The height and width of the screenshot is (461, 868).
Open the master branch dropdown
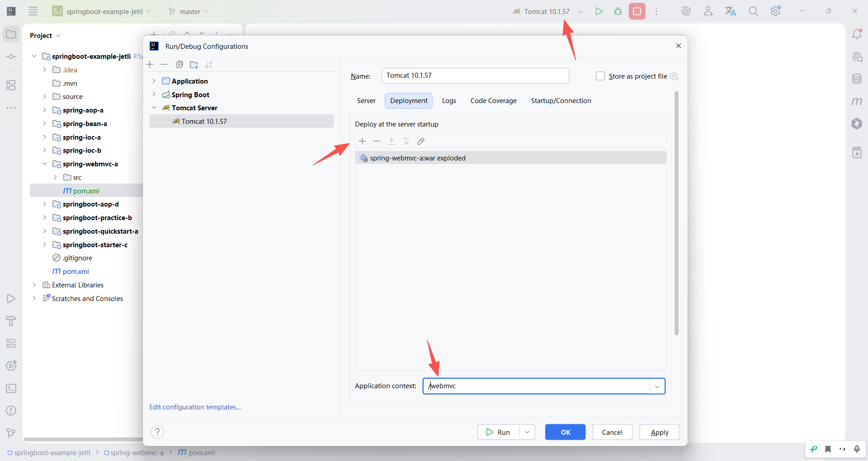188,11
